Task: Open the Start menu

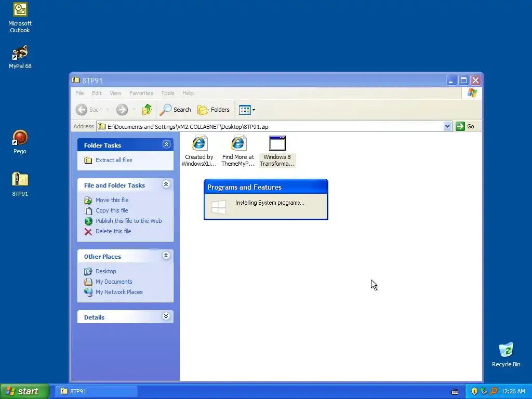Action: [x=24, y=391]
